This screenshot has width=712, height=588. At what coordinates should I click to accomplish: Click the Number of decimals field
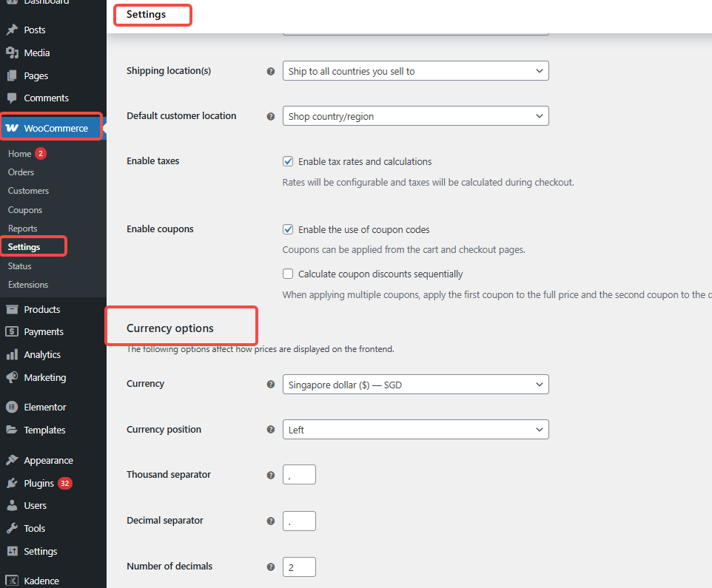(x=299, y=567)
